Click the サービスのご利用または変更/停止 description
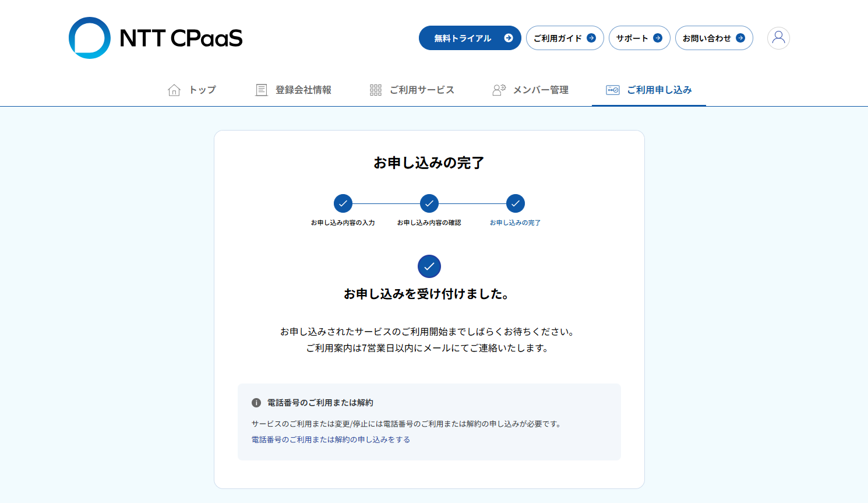 (x=408, y=424)
